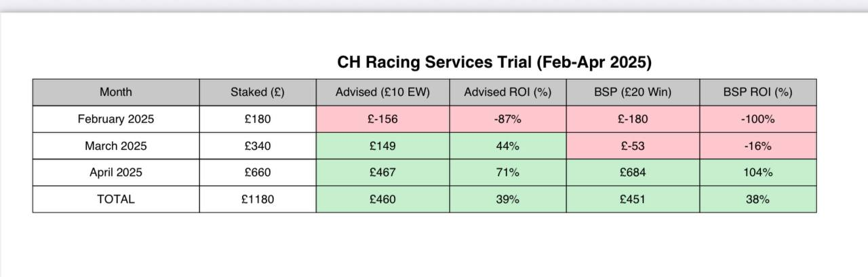Select the green 104% BSP ROI cell

point(757,172)
